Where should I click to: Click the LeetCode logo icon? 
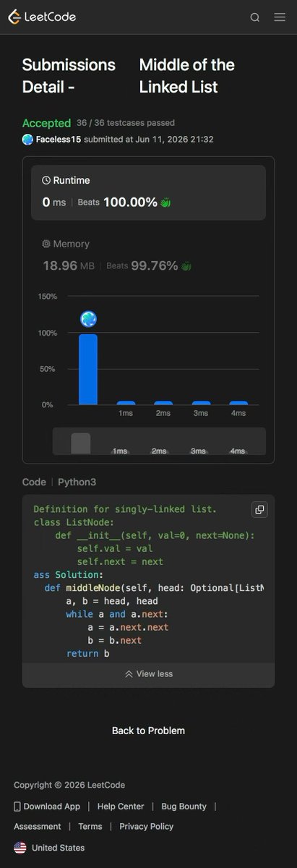pyautogui.click(x=14, y=17)
